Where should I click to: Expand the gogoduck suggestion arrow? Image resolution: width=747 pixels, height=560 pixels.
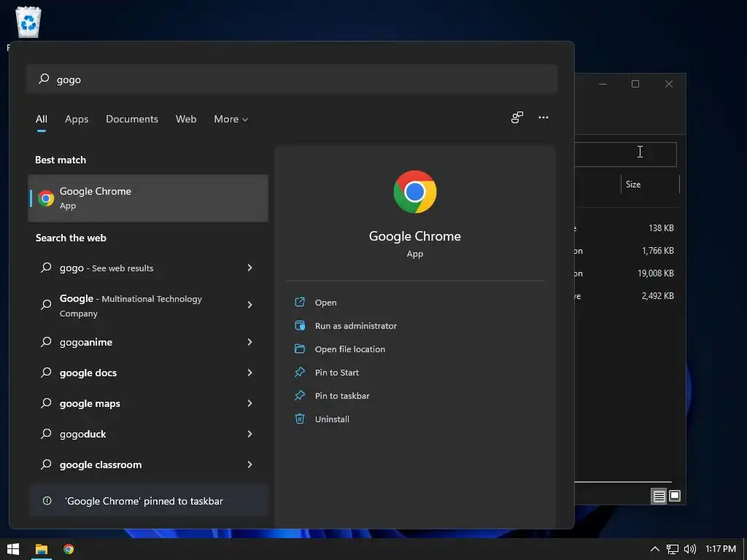pyautogui.click(x=249, y=434)
